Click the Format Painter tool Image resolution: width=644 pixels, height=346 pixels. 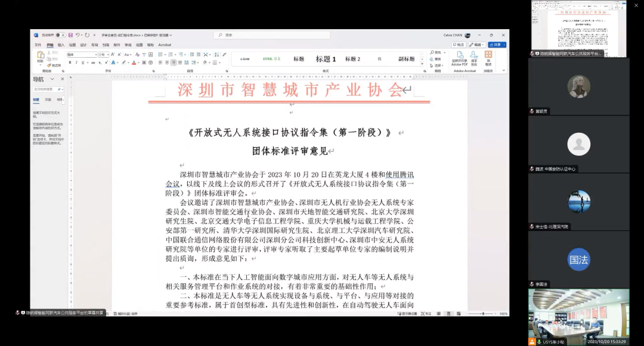[x=54, y=65]
